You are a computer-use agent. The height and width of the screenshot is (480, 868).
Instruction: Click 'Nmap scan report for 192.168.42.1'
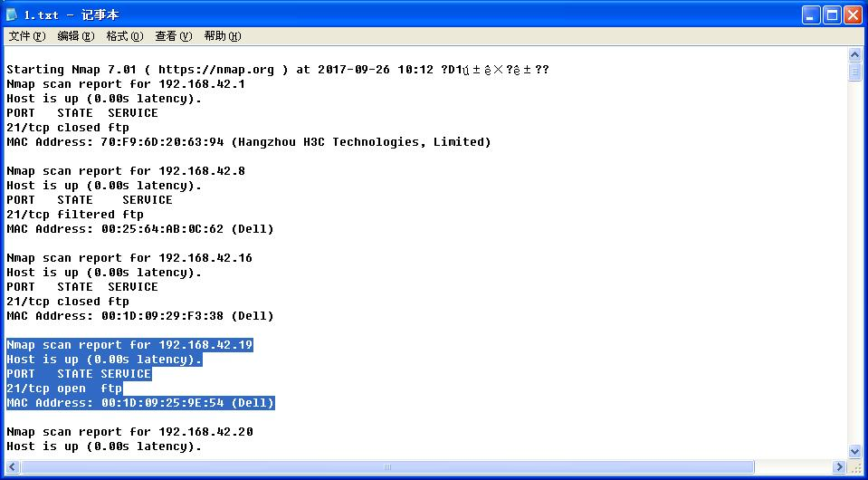pos(126,84)
